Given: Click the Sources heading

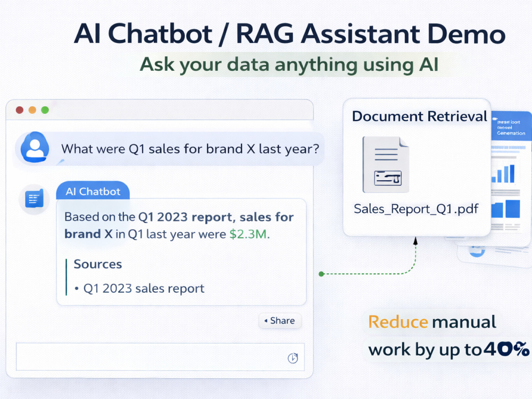Looking at the screenshot, I should click(98, 264).
